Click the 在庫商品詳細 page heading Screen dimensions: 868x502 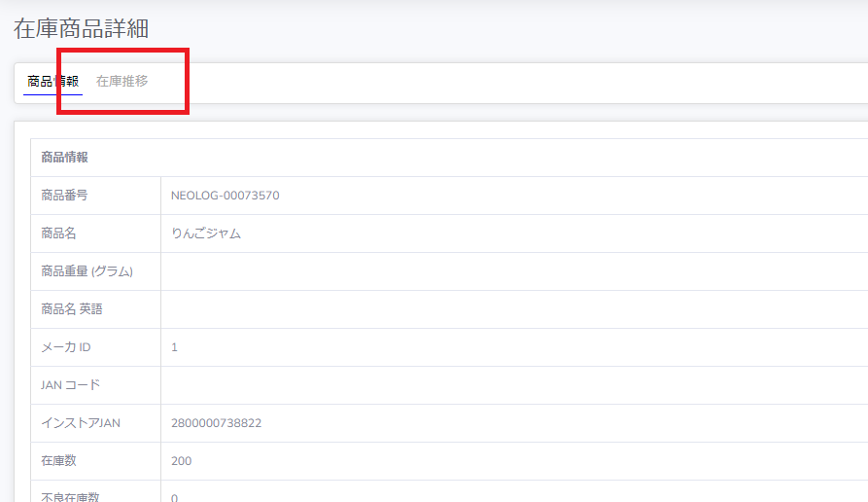click(81, 29)
